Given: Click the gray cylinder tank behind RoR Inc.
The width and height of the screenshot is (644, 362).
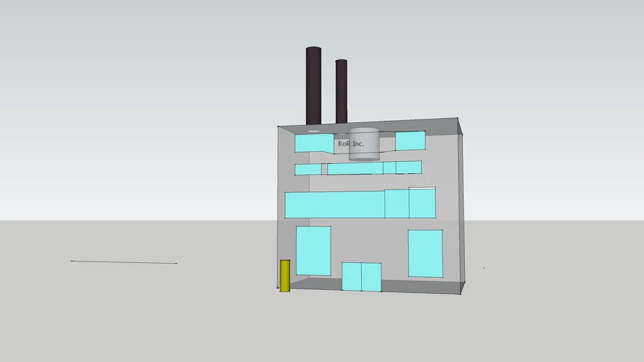Looking at the screenshot, I should pyautogui.click(x=364, y=144).
